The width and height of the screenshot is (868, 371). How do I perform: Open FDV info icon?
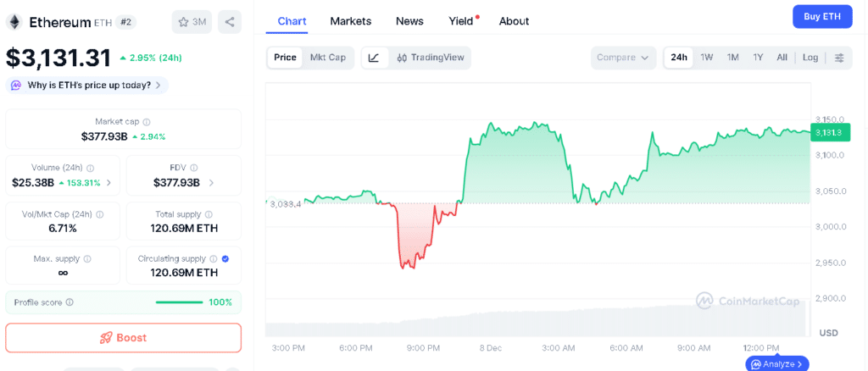(194, 168)
